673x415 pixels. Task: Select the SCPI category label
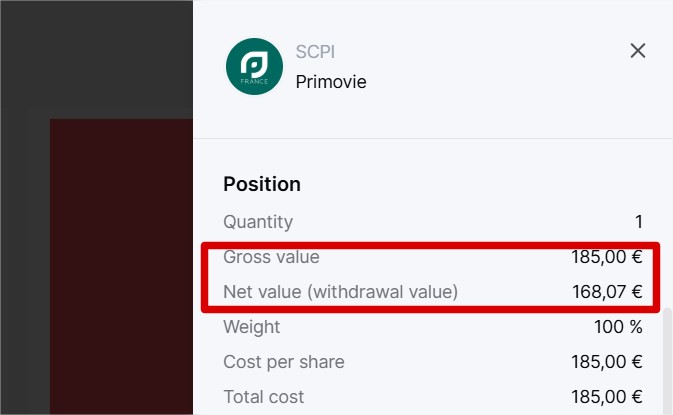[x=315, y=52]
